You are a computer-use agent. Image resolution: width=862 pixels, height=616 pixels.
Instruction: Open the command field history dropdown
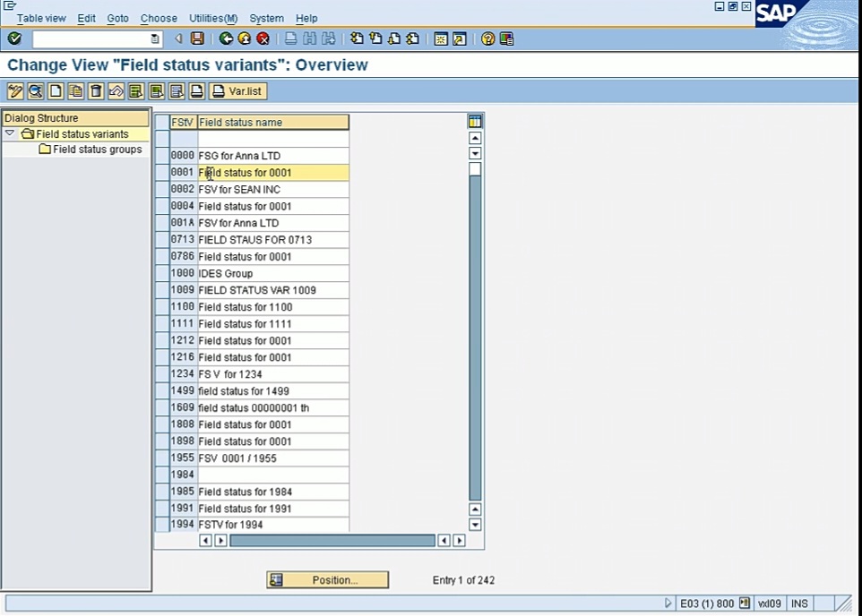pos(155,39)
